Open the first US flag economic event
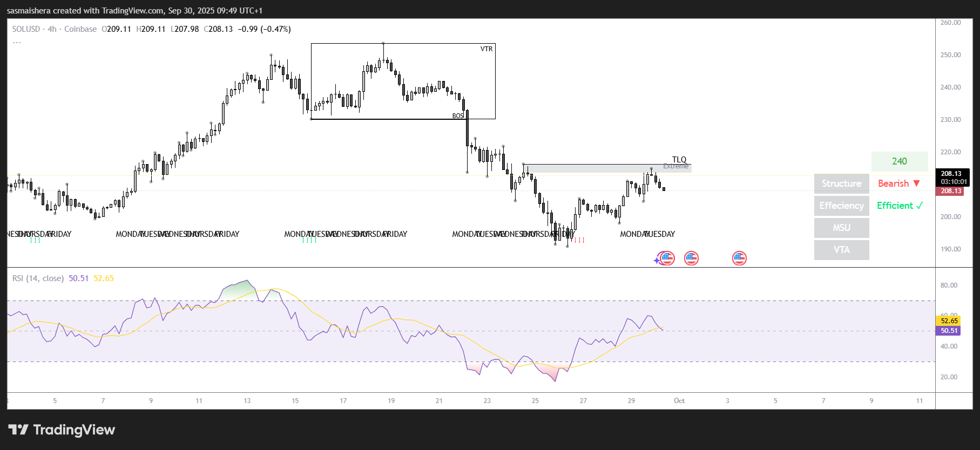The height and width of the screenshot is (450, 980). [x=667, y=258]
